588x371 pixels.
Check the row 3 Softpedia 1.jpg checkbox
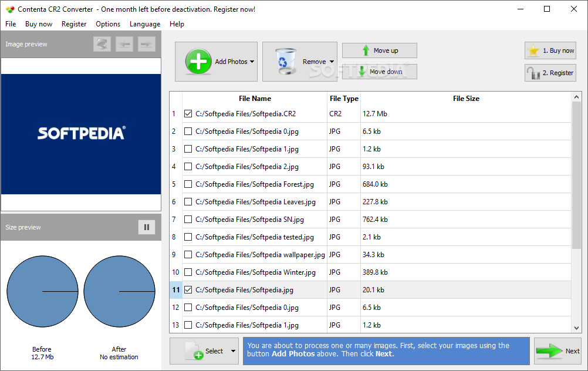click(x=188, y=149)
